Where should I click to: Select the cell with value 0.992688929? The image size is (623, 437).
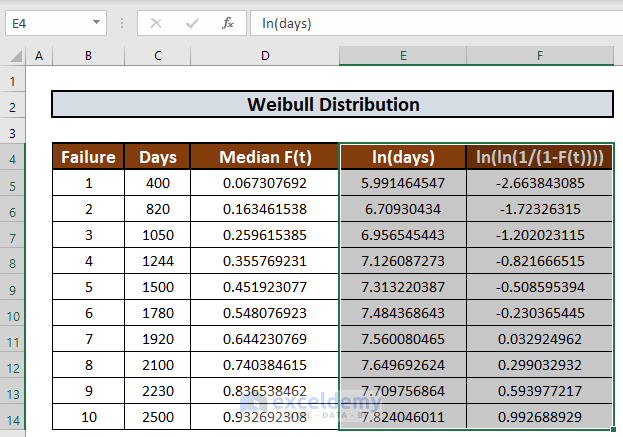tap(540, 416)
